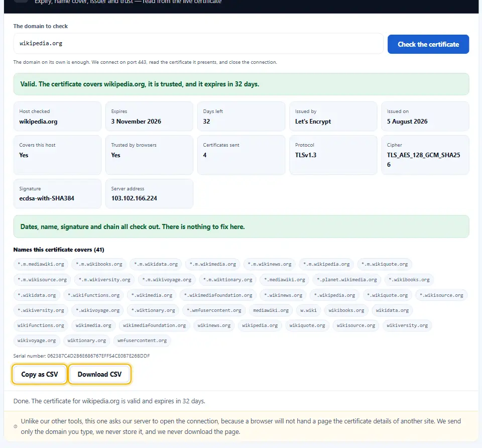Select the *.m.wikiquote.org chip
The image size is (482, 448).
pyautogui.click(x=385, y=264)
